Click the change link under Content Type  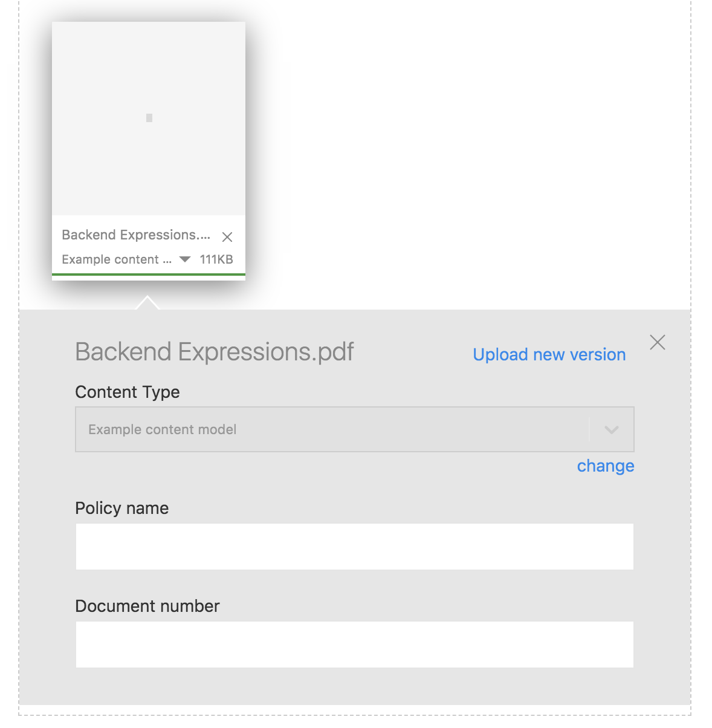pyautogui.click(x=605, y=466)
